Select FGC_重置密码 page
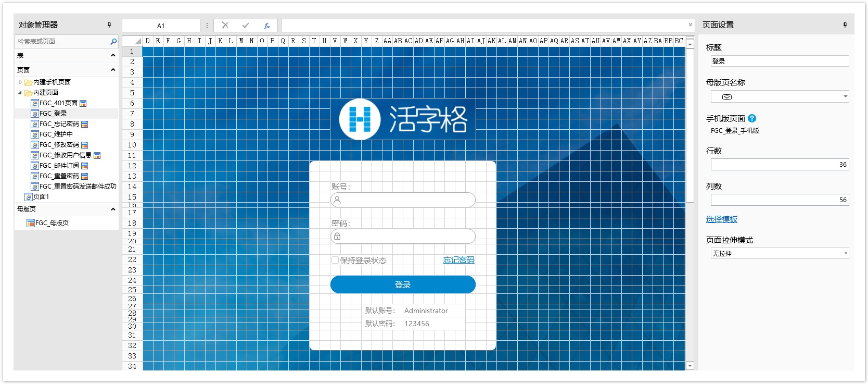The image size is (868, 384). tap(59, 176)
